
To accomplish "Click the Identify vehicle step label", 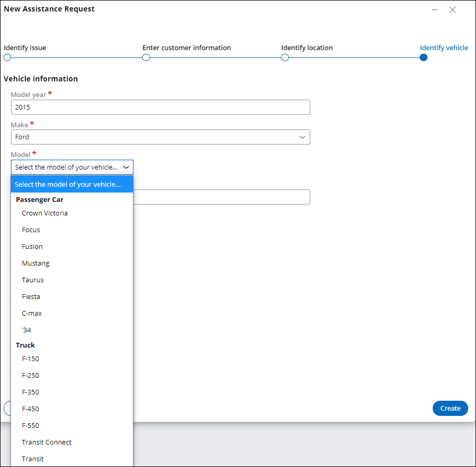I will (444, 47).
